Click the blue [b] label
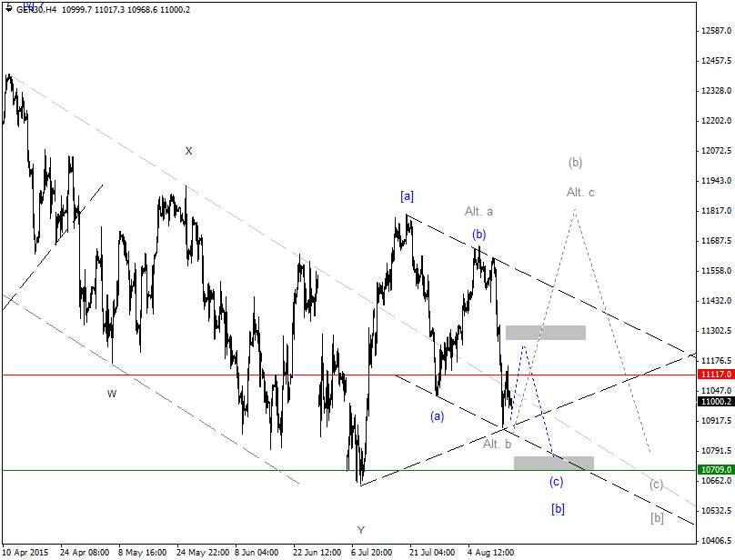Screen dimensions: 735x560 tap(558, 508)
